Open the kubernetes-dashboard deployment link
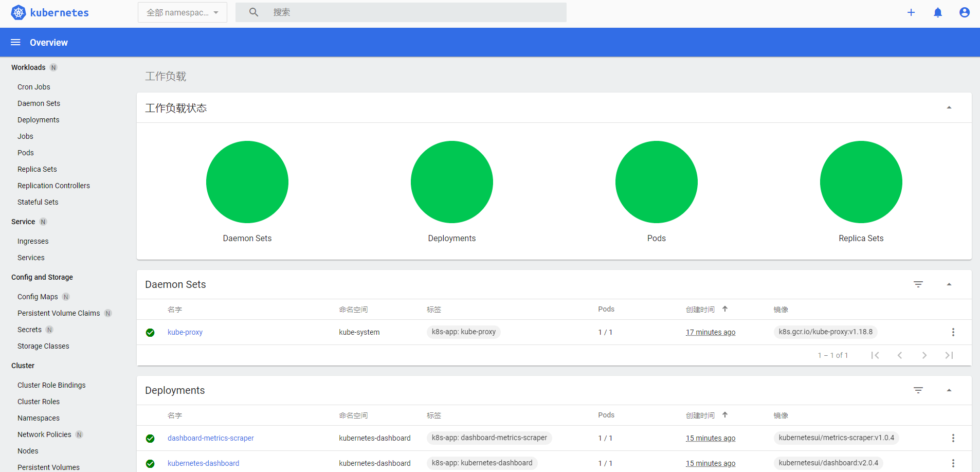Image resolution: width=980 pixels, height=472 pixels. 203,463
